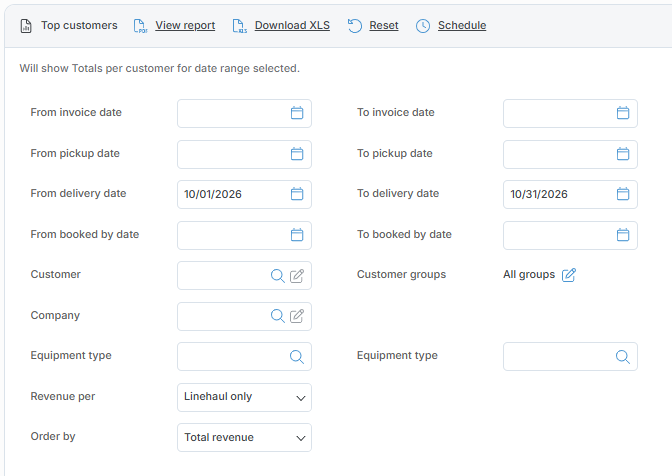This screenshot has width=672, height=476.
Task: Edit Customer groups selection icon
Action: [x=569, y=275]
